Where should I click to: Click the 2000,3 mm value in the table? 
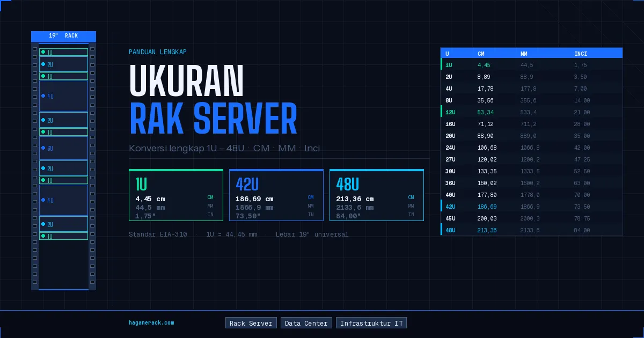530,218
